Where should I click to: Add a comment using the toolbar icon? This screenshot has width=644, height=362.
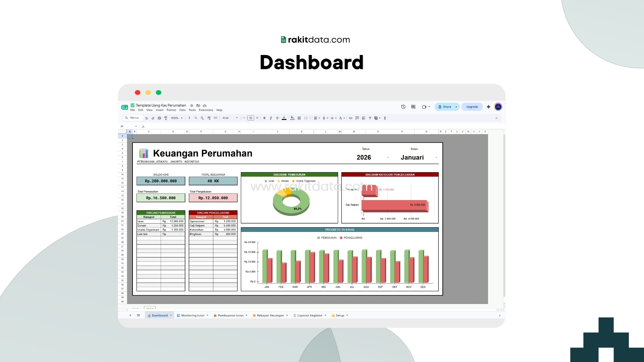[357, 118]
